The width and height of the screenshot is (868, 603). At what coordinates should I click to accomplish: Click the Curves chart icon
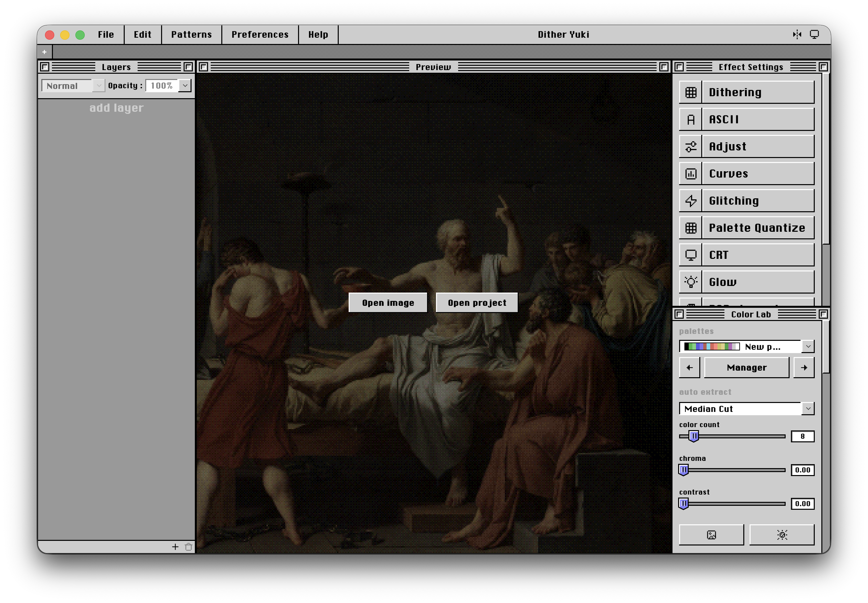691,174
